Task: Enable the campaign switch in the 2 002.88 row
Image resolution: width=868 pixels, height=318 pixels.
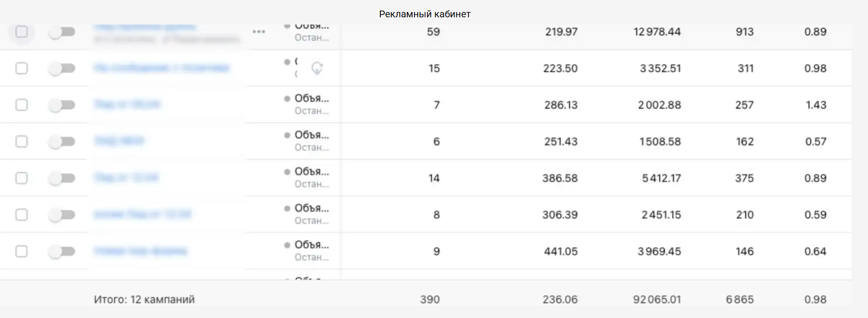Action: pyautogui.click(x=62, y=105)
